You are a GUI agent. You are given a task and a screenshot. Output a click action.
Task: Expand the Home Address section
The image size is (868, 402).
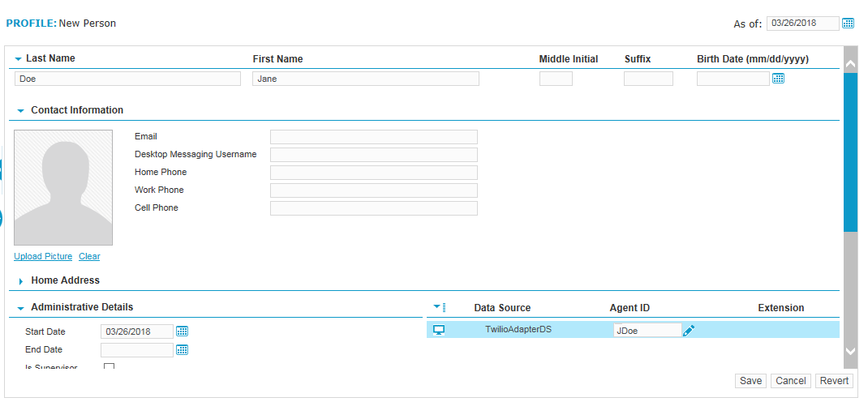pos(20,281)
